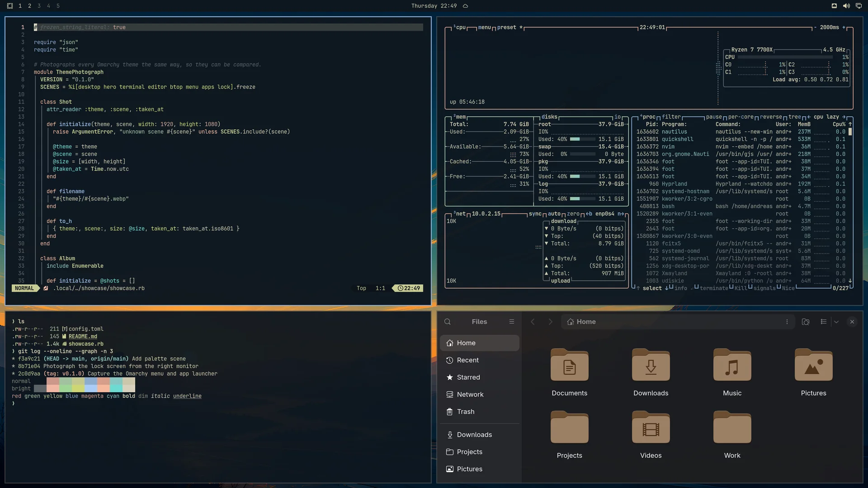Toggle pause in btop proc box
Image resolution: width=868 pixels, height=488 pixels.
point(714,117)
